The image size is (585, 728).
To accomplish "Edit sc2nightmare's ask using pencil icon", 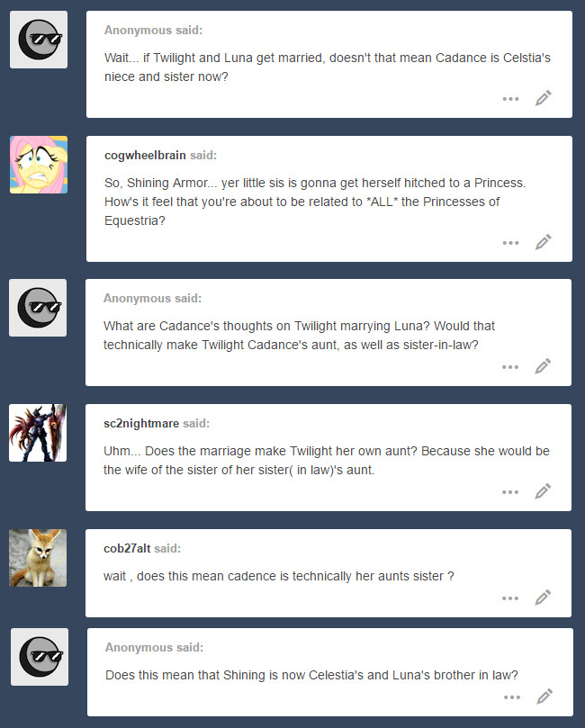I will tap(543, 491).
